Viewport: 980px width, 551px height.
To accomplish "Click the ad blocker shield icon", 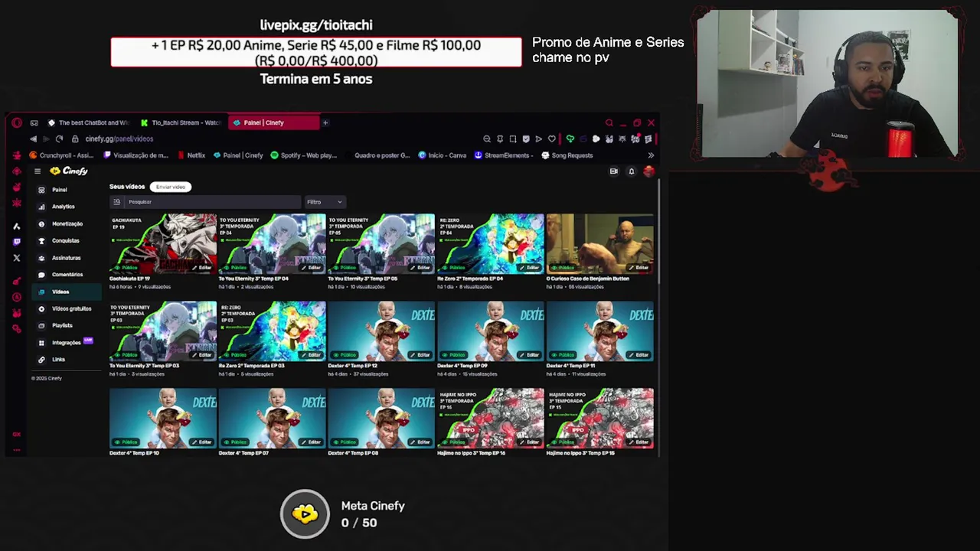I will (525, 139).
